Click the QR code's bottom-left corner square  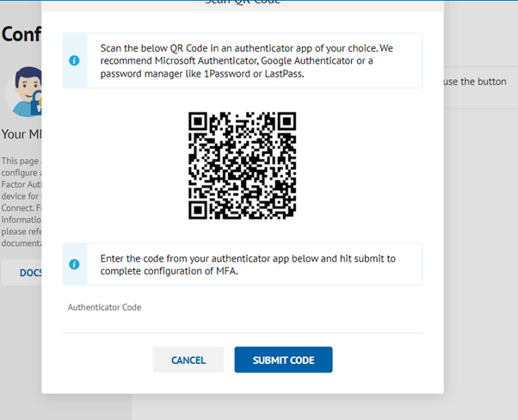200,207
